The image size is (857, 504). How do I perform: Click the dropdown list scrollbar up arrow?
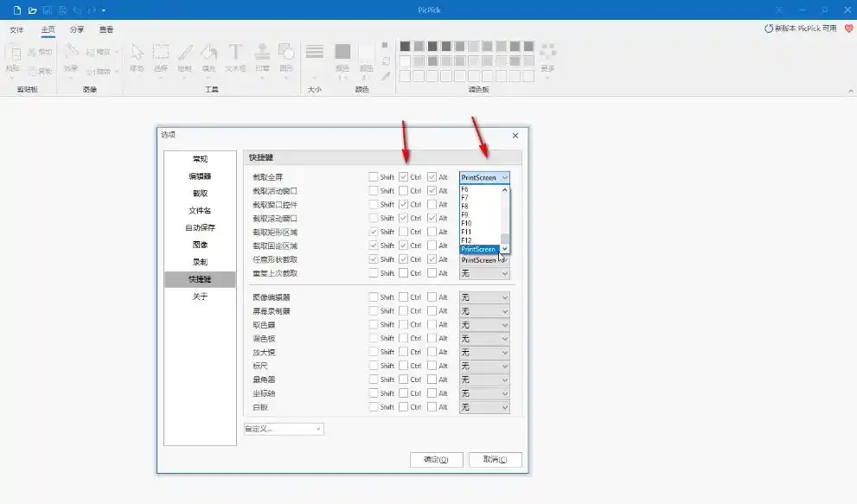coord(505,189)
